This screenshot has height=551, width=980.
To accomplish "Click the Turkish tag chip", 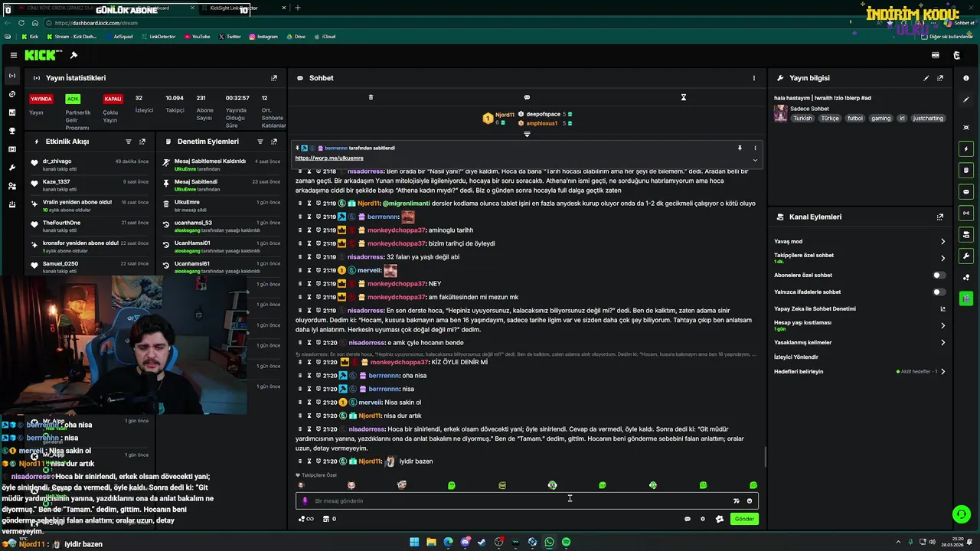I will pyautogui.click(x=802, y=119).
